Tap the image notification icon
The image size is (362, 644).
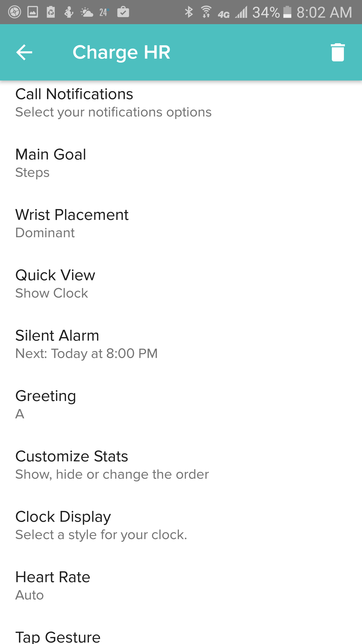[x=33, y=12]
